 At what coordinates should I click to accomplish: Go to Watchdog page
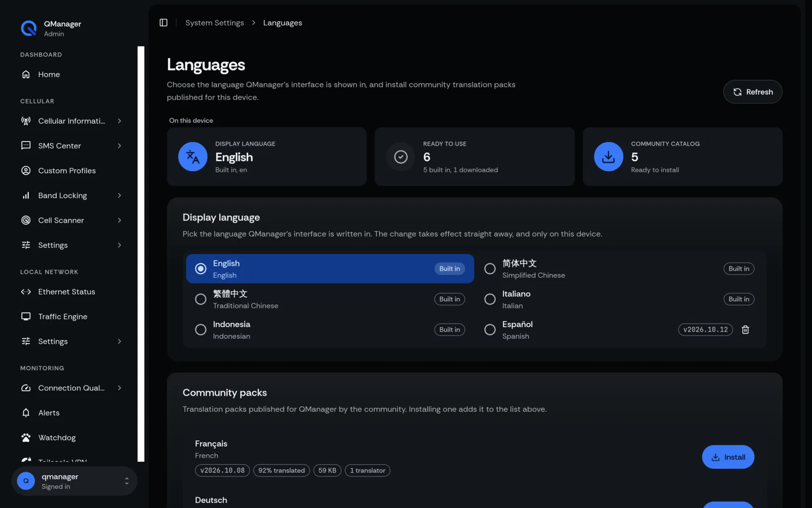click(72, 438)
